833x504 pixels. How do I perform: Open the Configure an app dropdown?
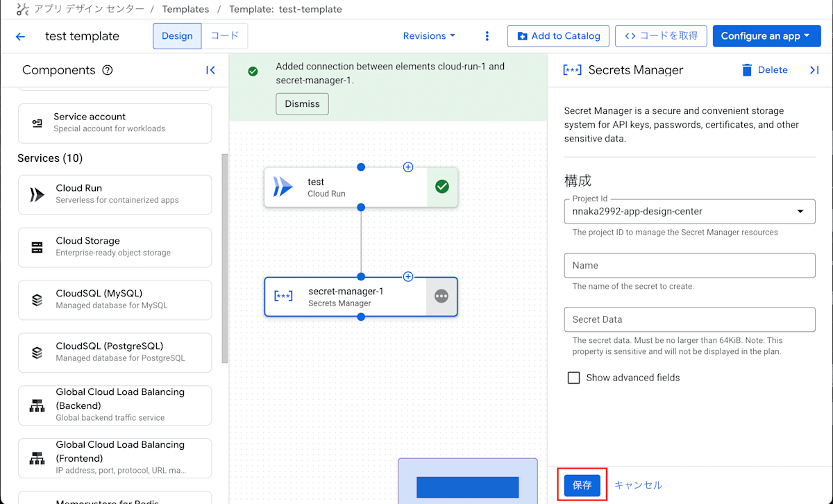[767, 36]
